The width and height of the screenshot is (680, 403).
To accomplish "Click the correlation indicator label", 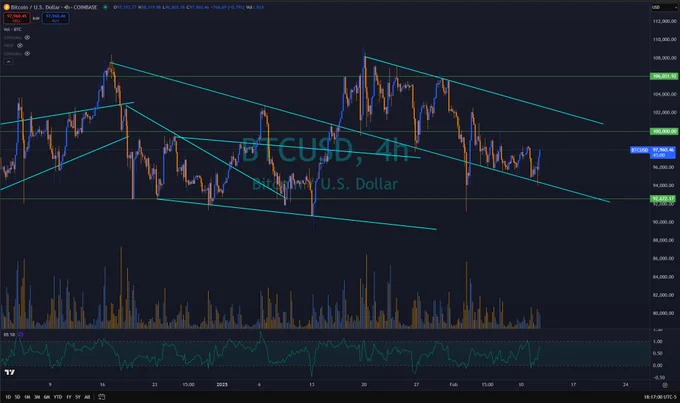I will point(10,334).
